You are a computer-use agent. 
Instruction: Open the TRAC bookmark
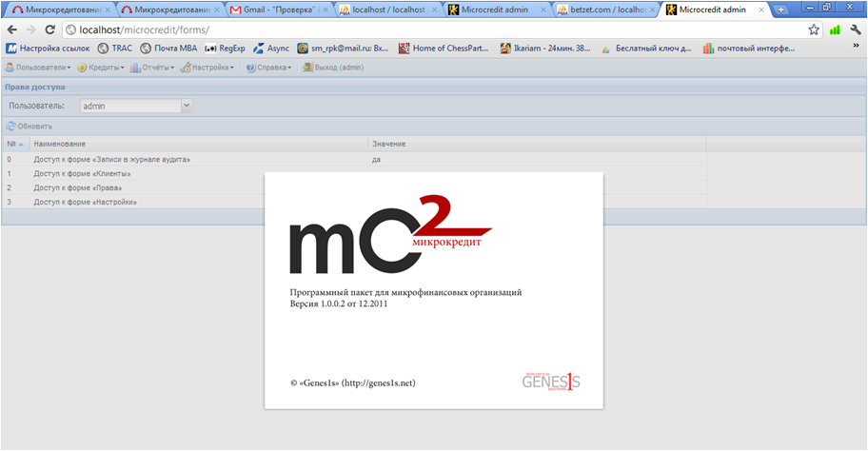pos(115,49)
